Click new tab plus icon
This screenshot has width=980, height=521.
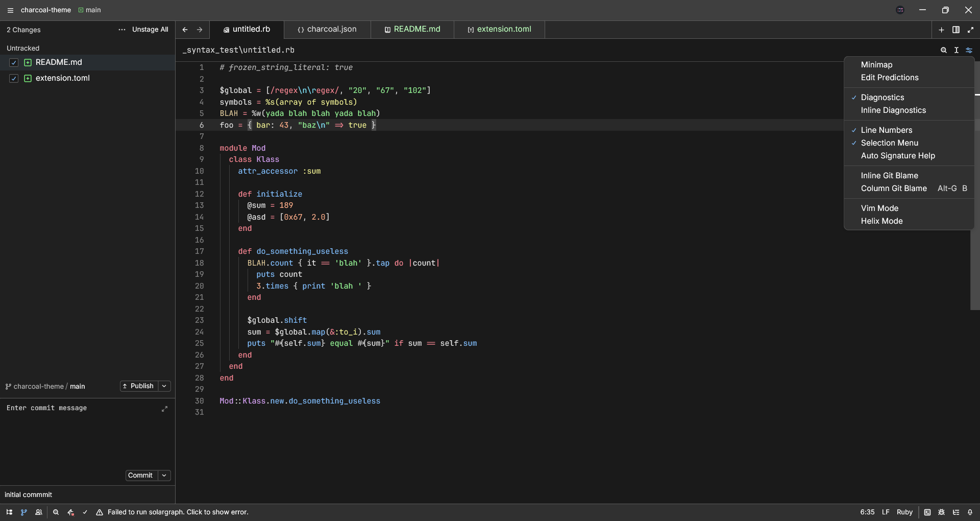(x=942, y=30)
